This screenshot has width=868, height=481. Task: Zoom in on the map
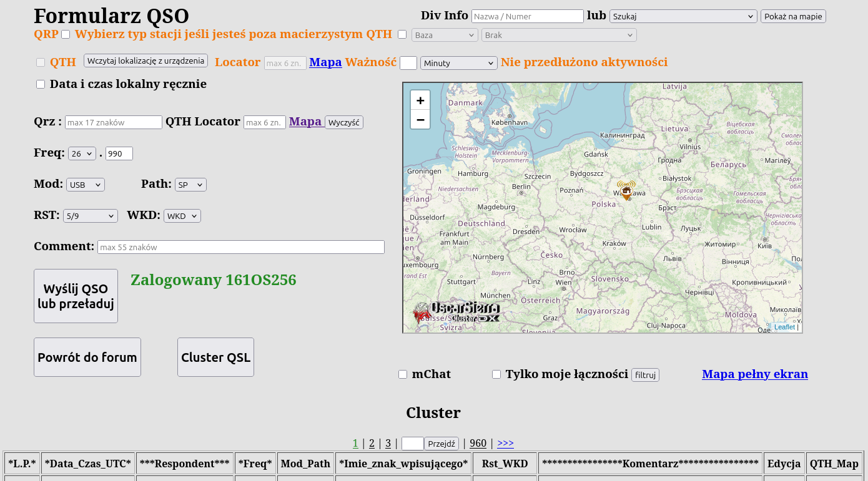(420, 100)
